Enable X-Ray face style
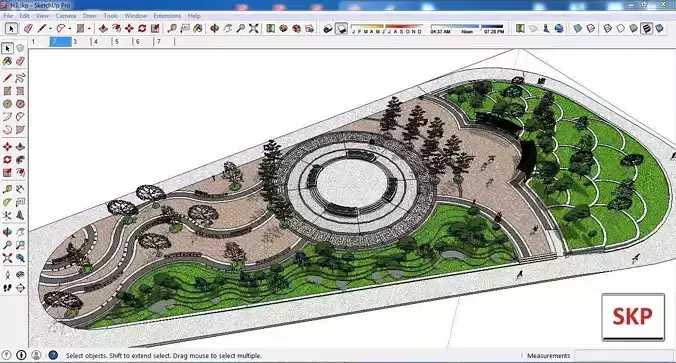 tap(578, 28)
